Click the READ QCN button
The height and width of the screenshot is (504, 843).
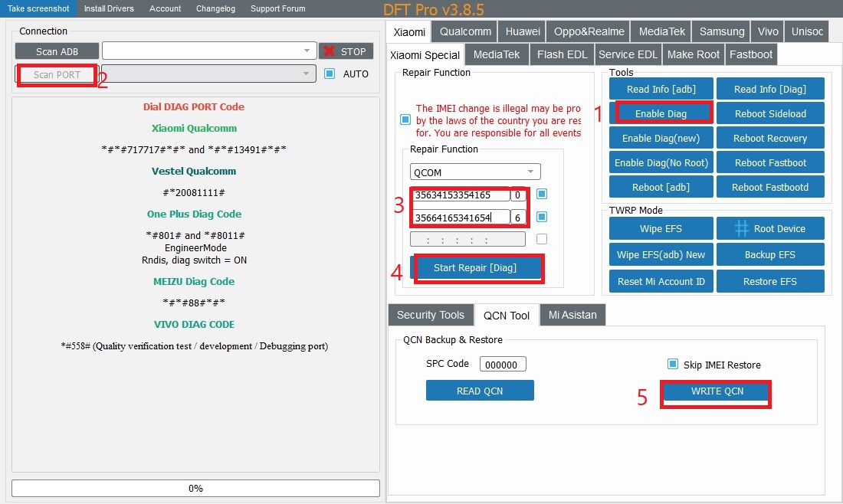click(480, 391)
